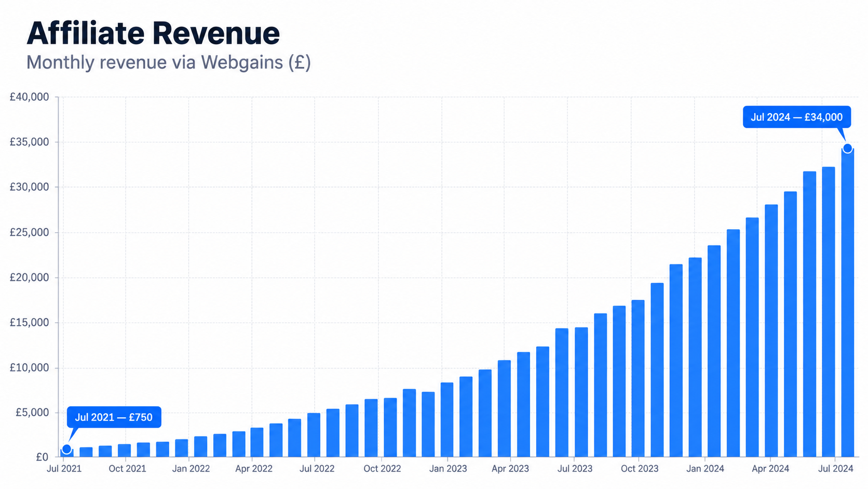Click the Oct 2022 x-axis label
This screenshot has height=489, width=868.
tap(382, 469)
